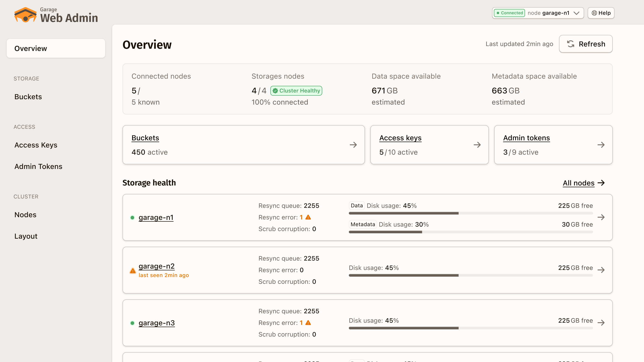
Task: Click garage-n1 Data disk usage bar
Action: (x=471, y=213)
